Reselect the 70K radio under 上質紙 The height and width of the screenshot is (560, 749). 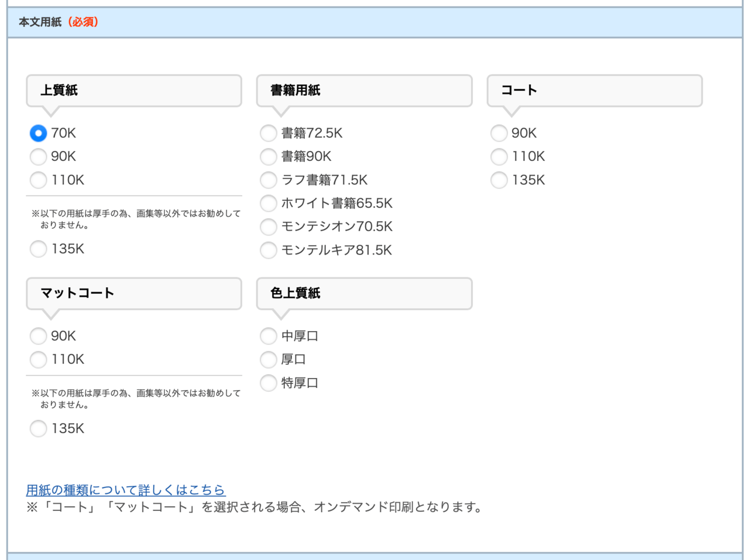38,133
